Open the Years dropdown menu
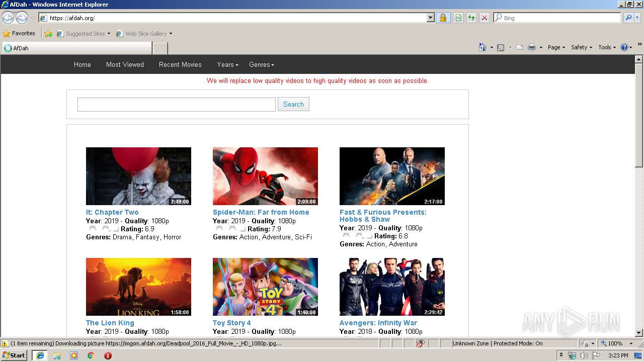 (228, 64)
